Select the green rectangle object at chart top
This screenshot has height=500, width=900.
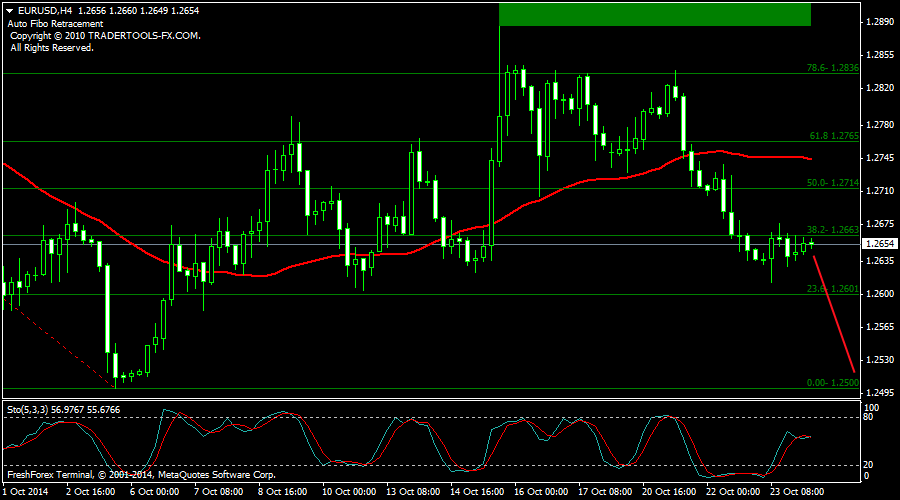coord(655,14)
